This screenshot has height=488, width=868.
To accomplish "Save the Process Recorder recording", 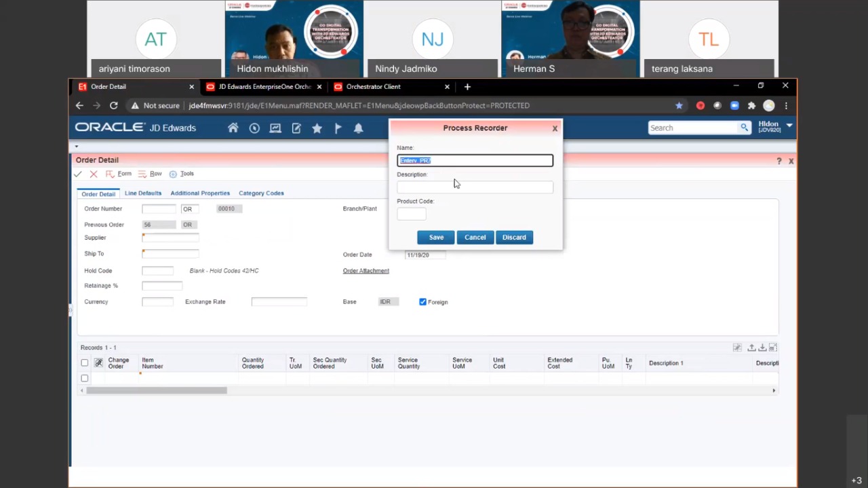I will (436, 238).
